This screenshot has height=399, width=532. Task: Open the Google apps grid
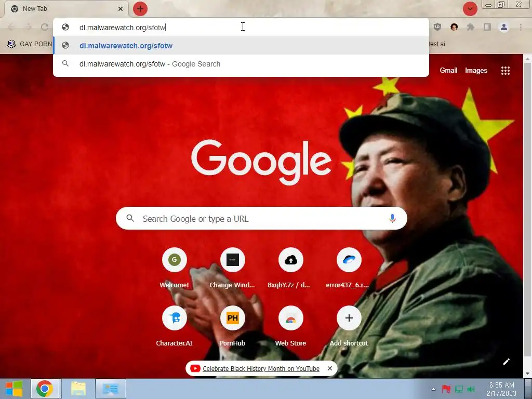click(506, 71)
